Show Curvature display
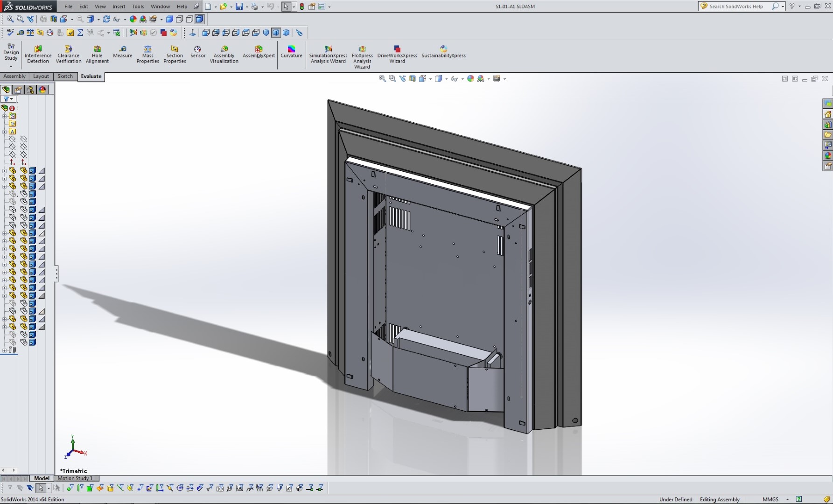Screen dimensions: 833x504 pos(291,52)
